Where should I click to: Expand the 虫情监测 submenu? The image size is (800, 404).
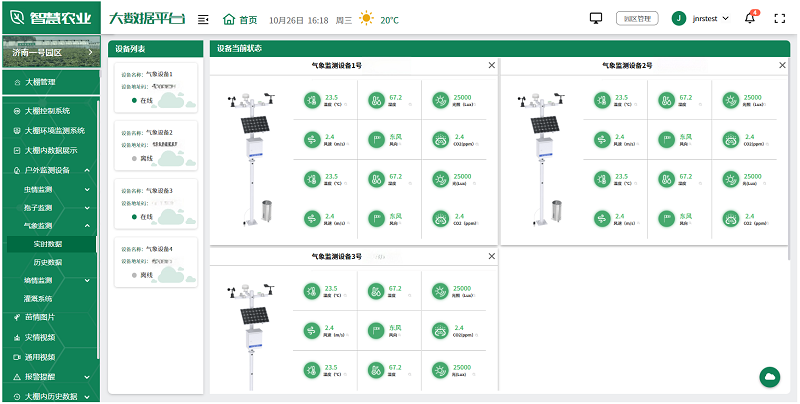[50, 189]
